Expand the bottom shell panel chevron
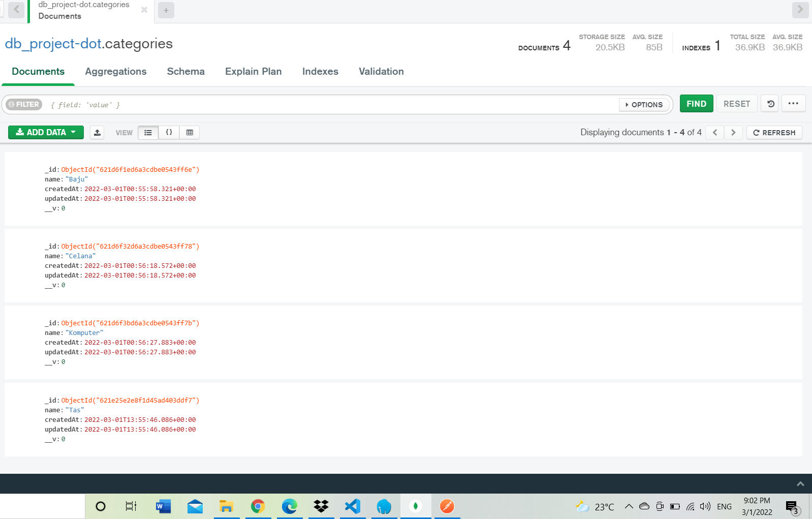This screenshot has width=812, height=519. (800, 484)
